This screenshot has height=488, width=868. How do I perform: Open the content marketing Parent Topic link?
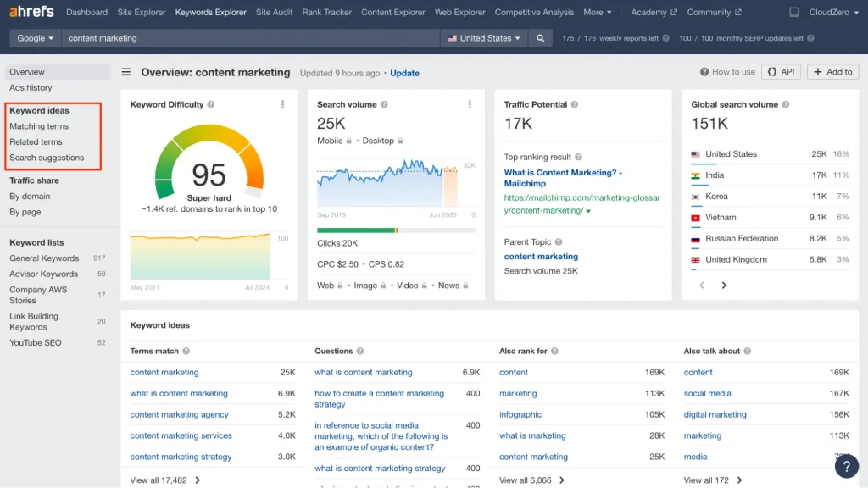point(541,257)
